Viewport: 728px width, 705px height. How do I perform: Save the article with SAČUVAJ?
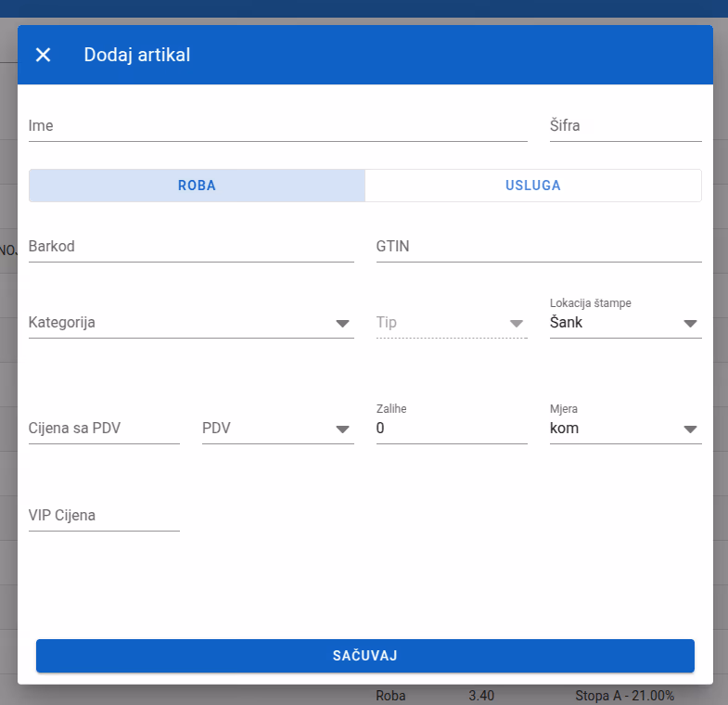pos(365,656)
